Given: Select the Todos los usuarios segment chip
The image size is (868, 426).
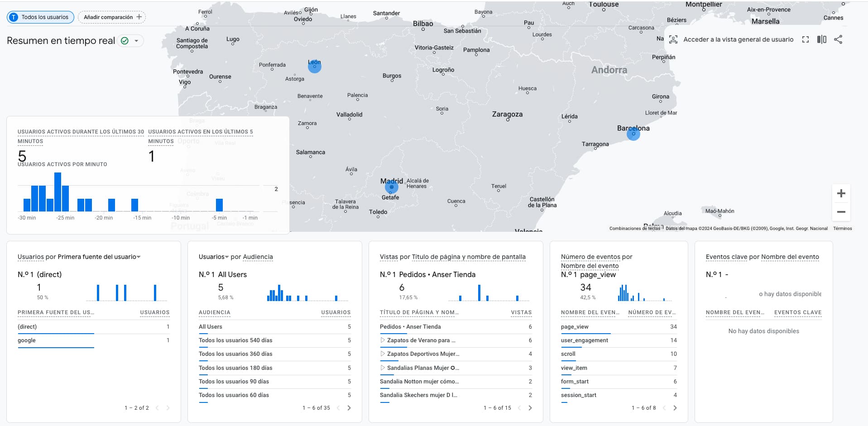Looking at the screenshot, I should pyautogui.click(x=40, y=17).
